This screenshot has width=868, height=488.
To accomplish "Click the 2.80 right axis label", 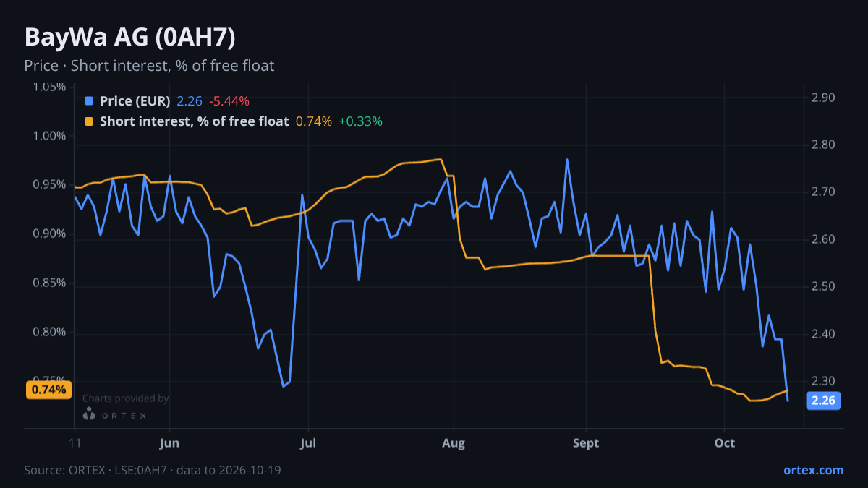I will (824, 145).
